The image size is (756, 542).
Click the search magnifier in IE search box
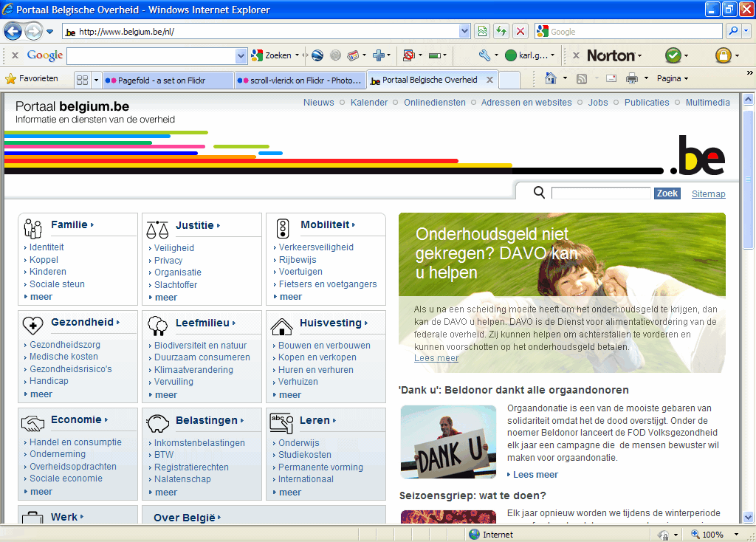tap(733, 31)
